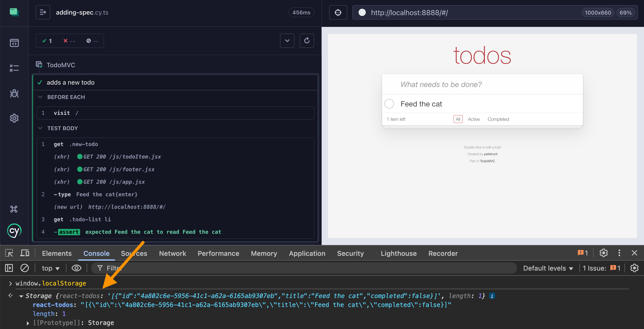Click the pending tests count
Screen dimensions: 644x329
92,41
